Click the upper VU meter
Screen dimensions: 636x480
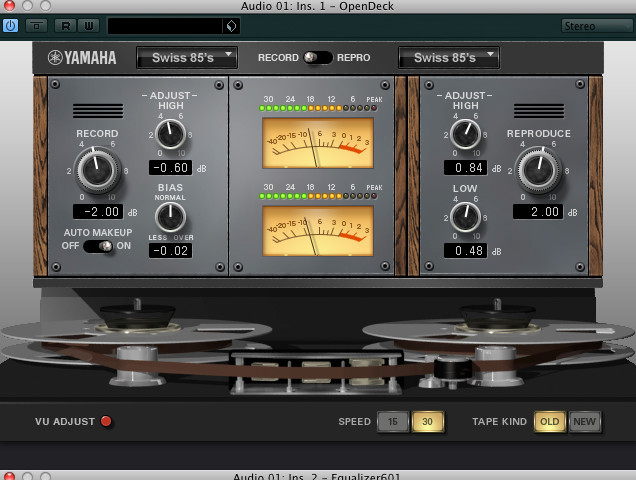[x=318, y=143]
